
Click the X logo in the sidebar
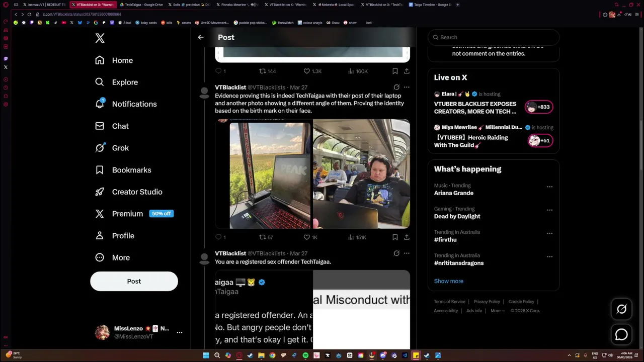tap(100, 38)
